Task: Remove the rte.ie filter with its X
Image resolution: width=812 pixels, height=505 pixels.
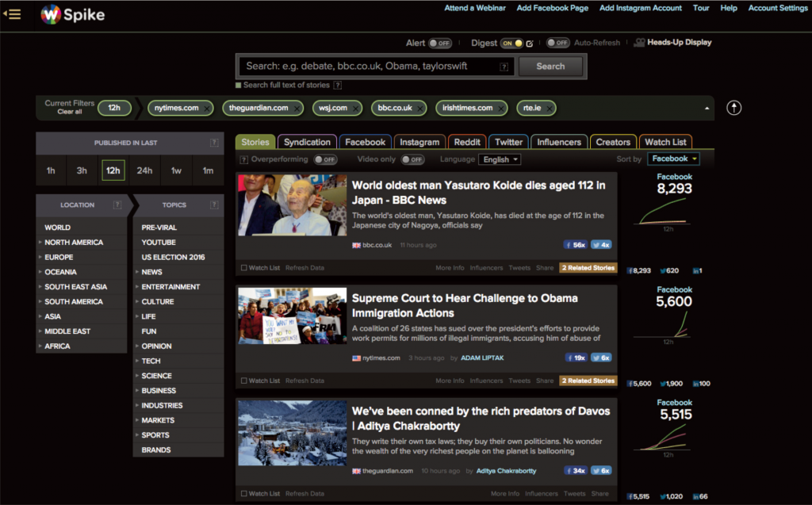Action: pos(549,108)
